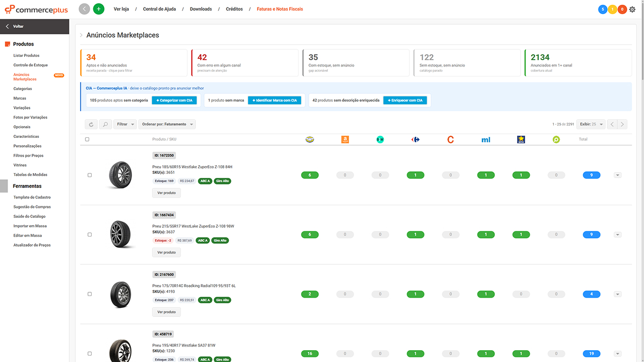Image resolution: width=644 pixels, height=362 pixels.
Task: Click the magnifier search icon in toolbar
Action: [105, 124]
